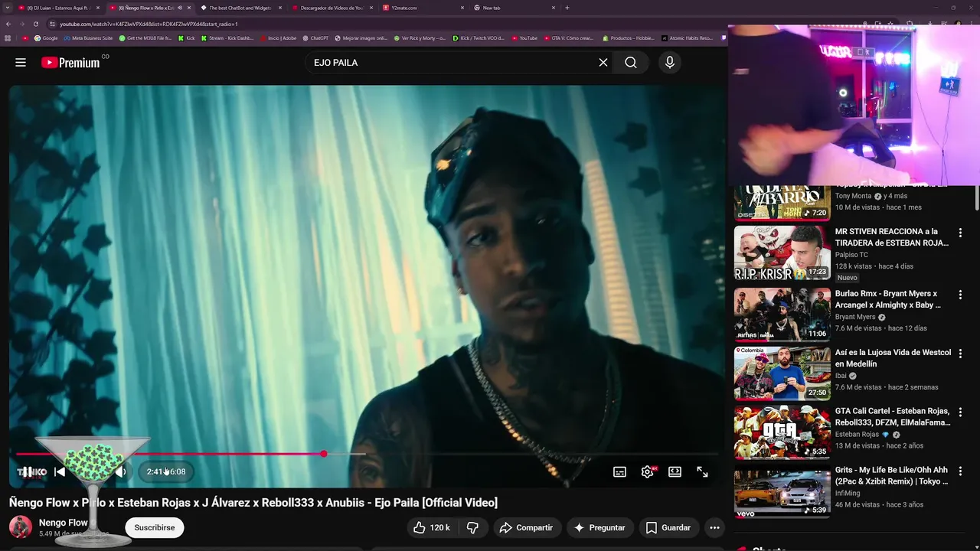The image size is (980, 551).
Task: Switch to the Descargador de Videos tab
Action: coord(333,8)
